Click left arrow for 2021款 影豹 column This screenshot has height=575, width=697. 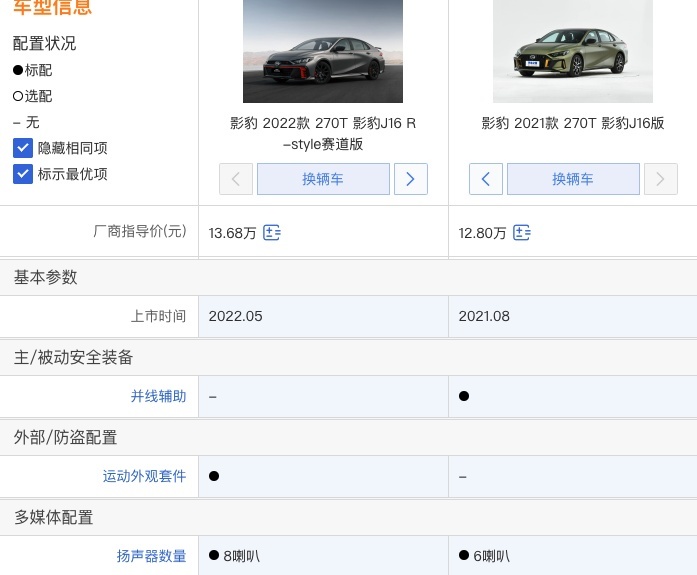[486, 179]
